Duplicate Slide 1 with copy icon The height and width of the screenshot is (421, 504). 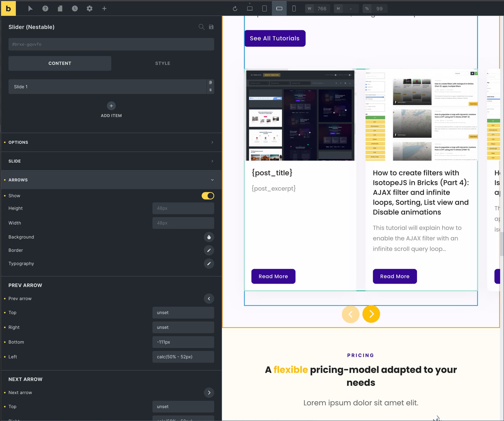coord(210,82)
